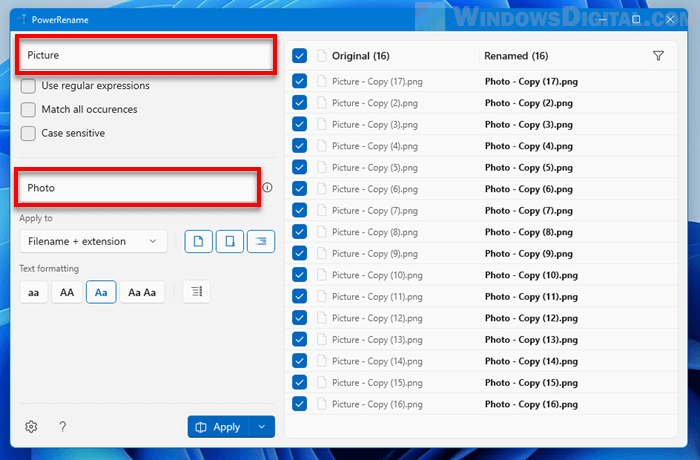Toggle the select all checkbox in header
Viewport: 700px width, 460px height.
[x=300, y=56]
